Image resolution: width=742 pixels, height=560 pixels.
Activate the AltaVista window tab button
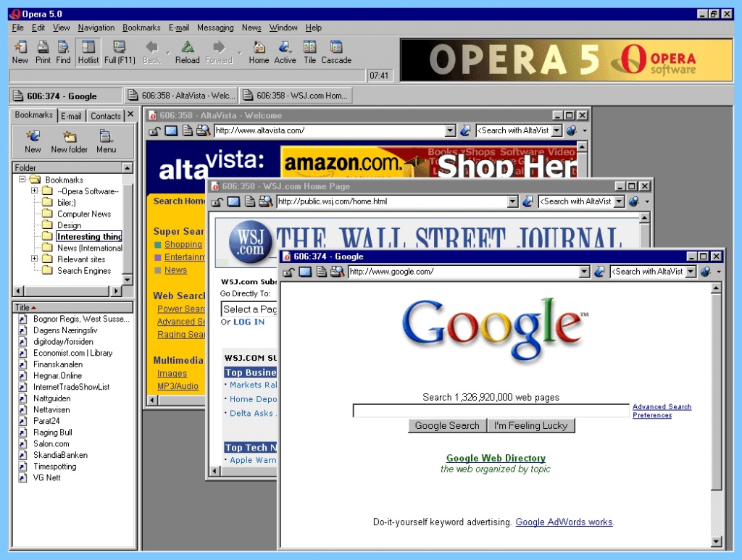(180, 96)
